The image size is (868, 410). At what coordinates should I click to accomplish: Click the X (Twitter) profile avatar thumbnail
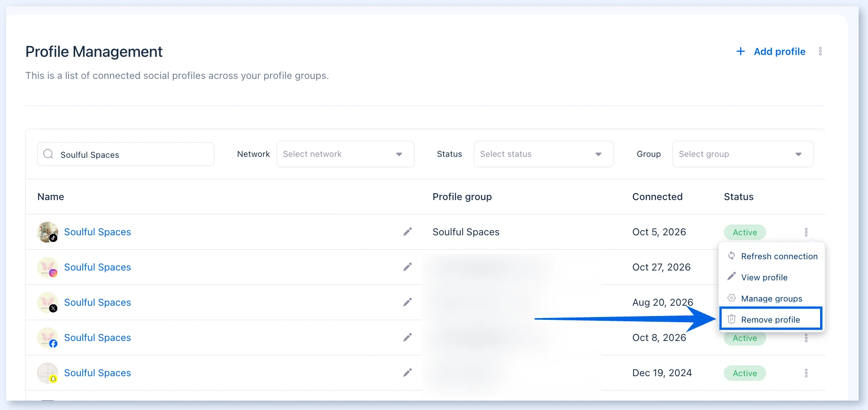point(47,302)
